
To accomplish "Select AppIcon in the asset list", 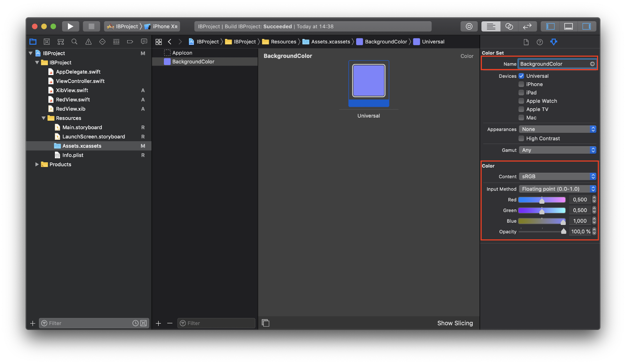I will coord(182,53).
